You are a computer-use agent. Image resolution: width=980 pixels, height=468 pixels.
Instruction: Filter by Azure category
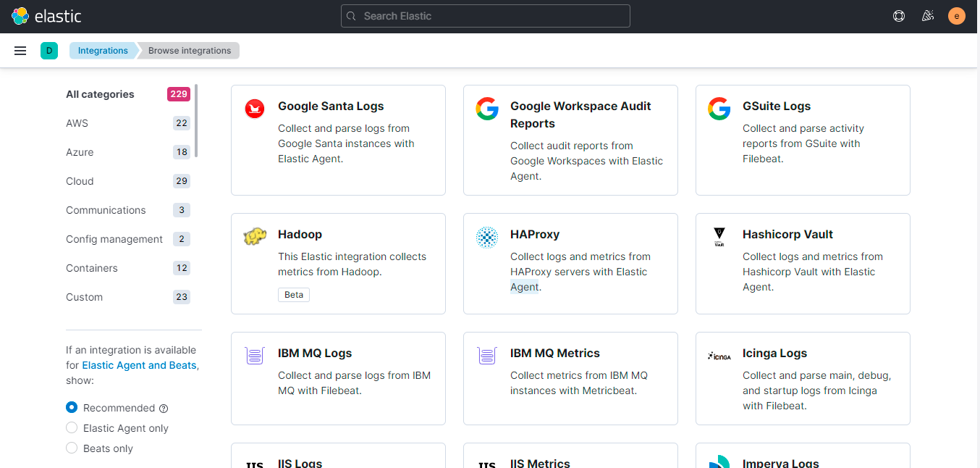pos(80,152)
